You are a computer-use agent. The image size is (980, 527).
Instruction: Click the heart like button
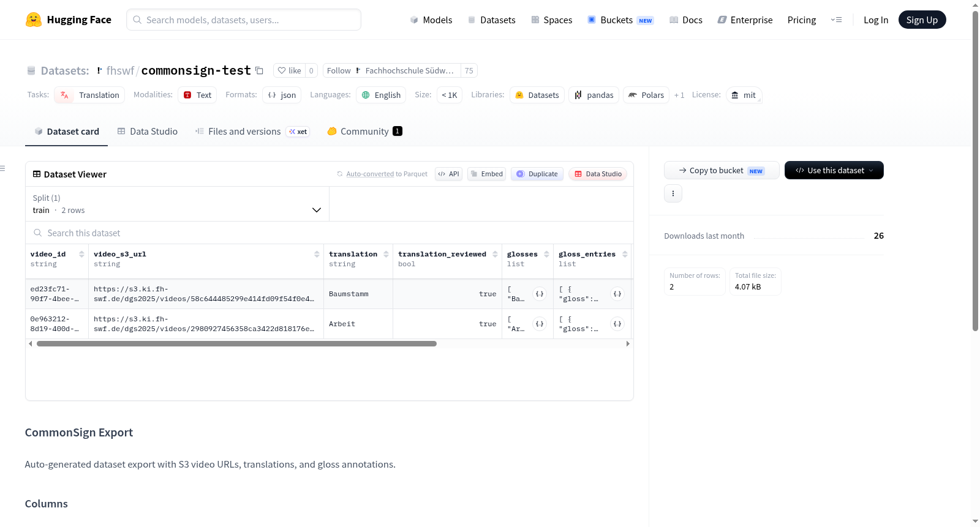tap(289, 70)
